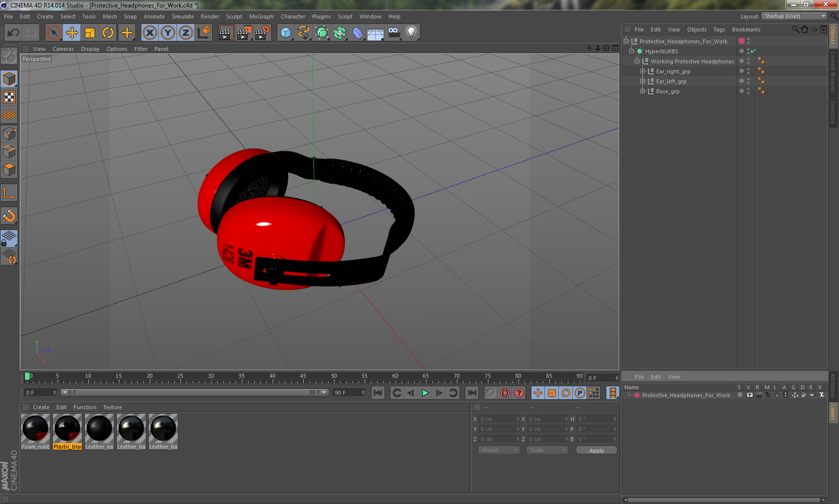Click material manager Create menu

click(x=41, y=407)
